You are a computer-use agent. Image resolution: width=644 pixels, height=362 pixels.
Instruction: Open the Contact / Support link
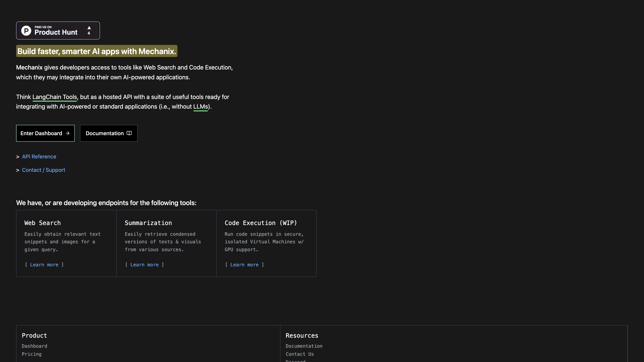pos(44,170)
